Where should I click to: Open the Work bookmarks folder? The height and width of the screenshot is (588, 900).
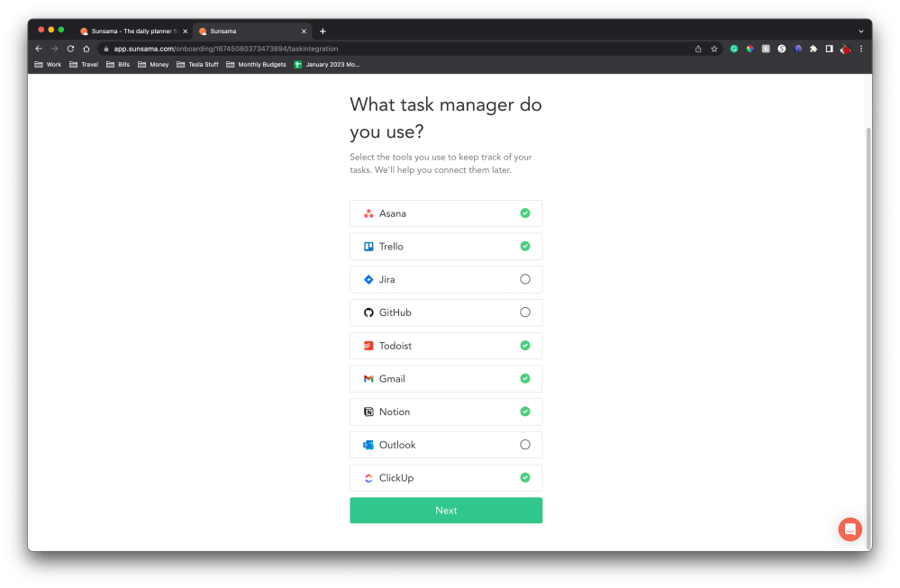48,65
